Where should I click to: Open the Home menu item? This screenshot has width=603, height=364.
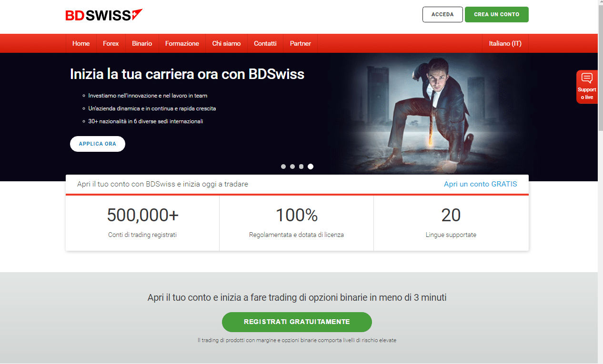click(81, 43)
